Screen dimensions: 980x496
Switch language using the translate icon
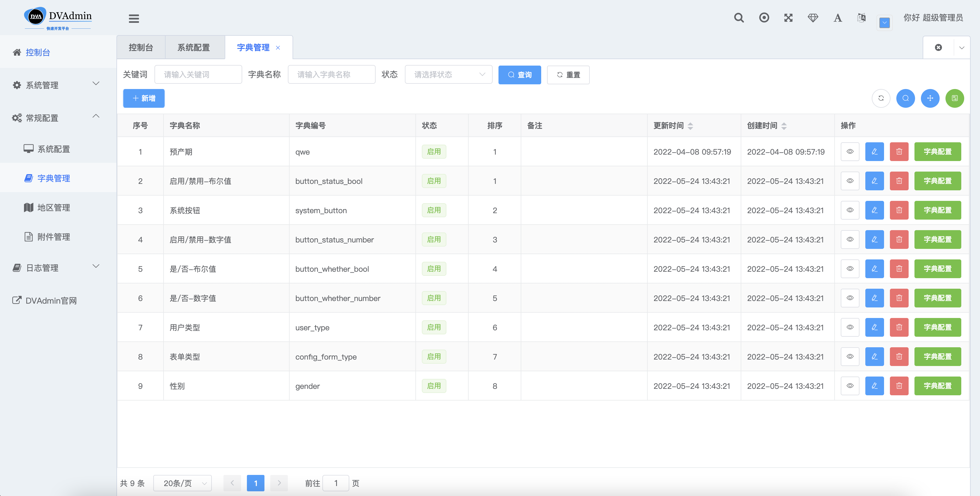click(x=861, y=18)
